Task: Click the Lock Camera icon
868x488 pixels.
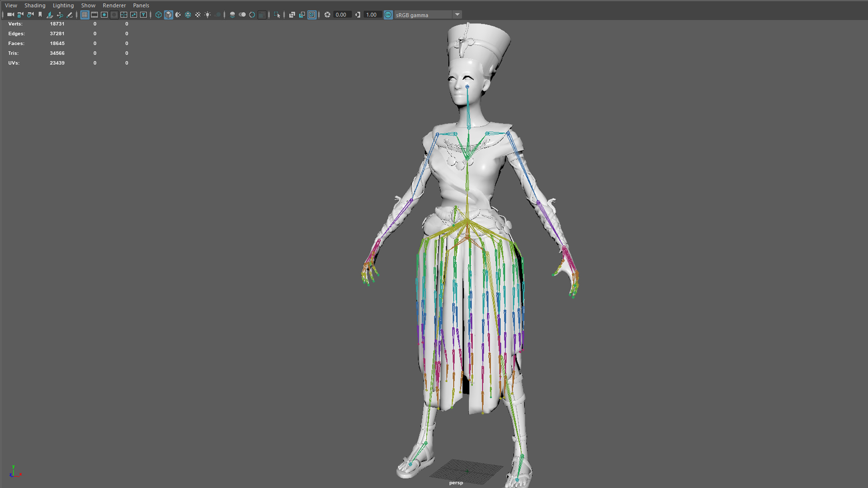Action: pyautogui.click(x=20, y=15)
